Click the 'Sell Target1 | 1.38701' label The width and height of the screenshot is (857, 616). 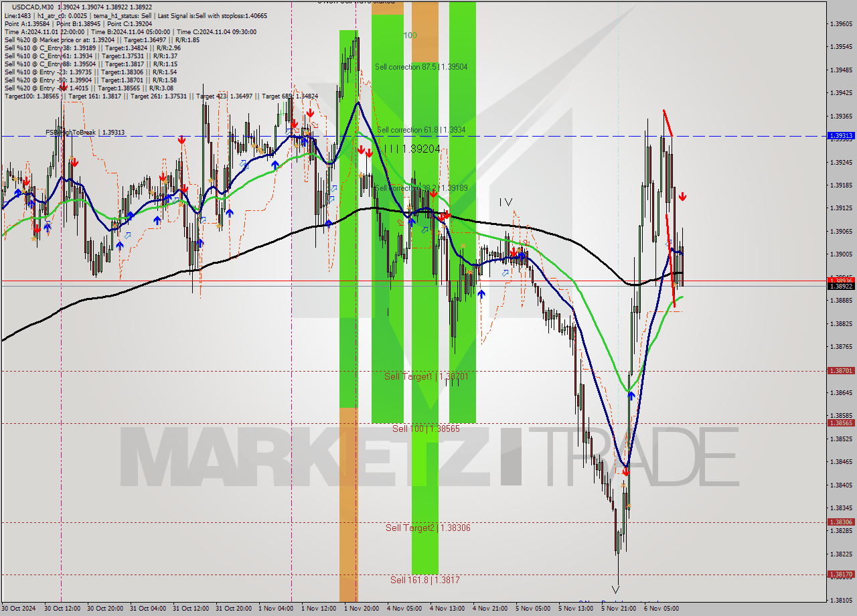[x=426, y=377]
